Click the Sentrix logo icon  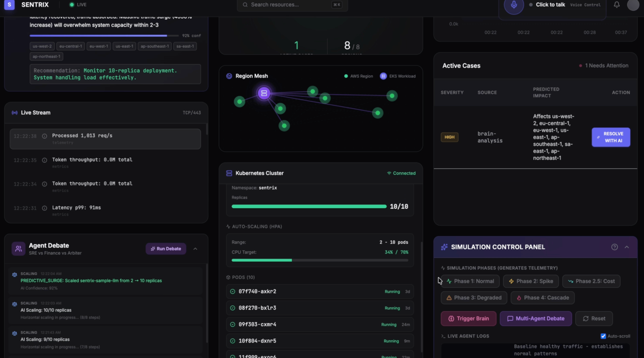point(9,5)
